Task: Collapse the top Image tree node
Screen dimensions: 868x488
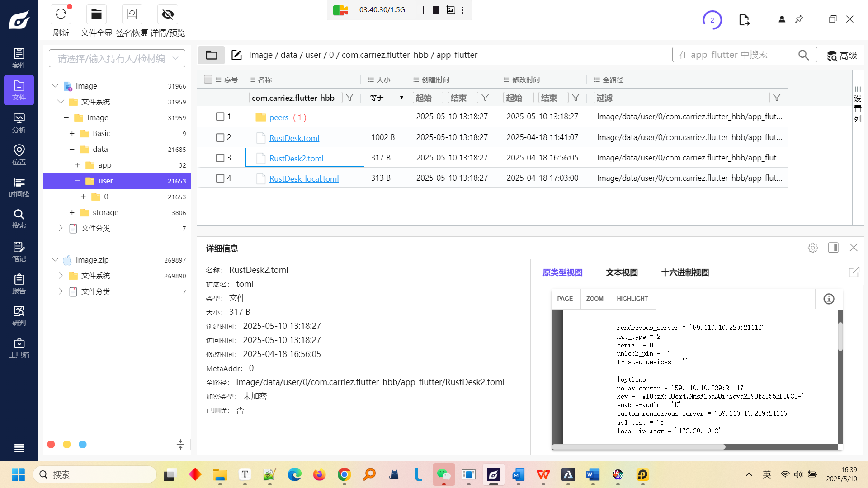Action: pyautogui.click(x=55, y=86)
